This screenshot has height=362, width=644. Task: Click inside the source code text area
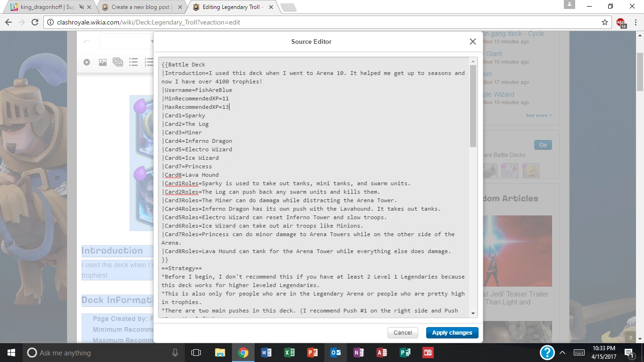click(314, 188)
